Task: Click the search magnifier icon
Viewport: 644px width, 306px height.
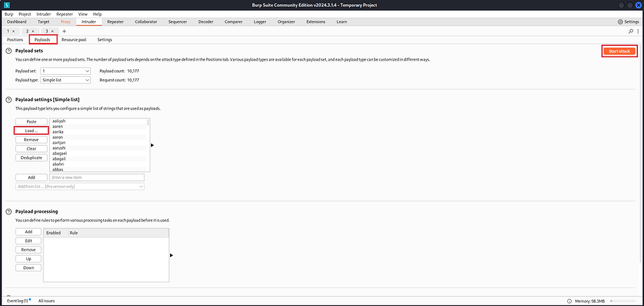Action: point(631,31)
